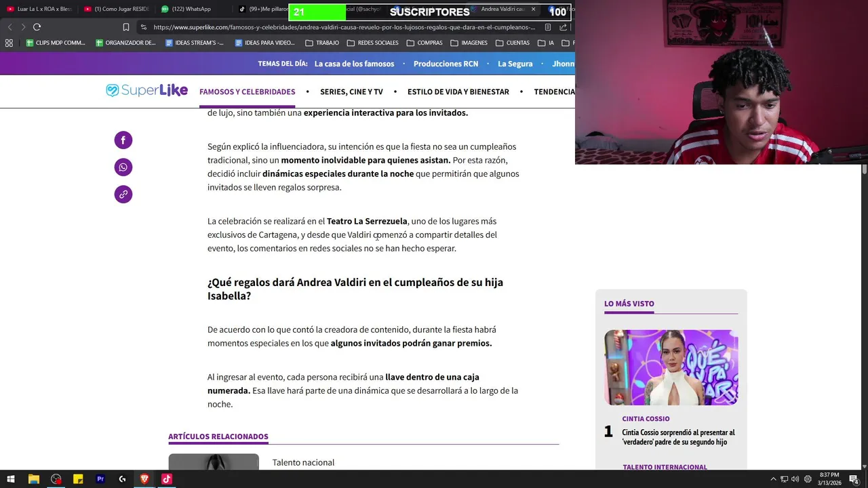Image resolution: width=868 pixels, height=488 pixels.
Task: Click the Talento nacional related article
Action: 303,462
